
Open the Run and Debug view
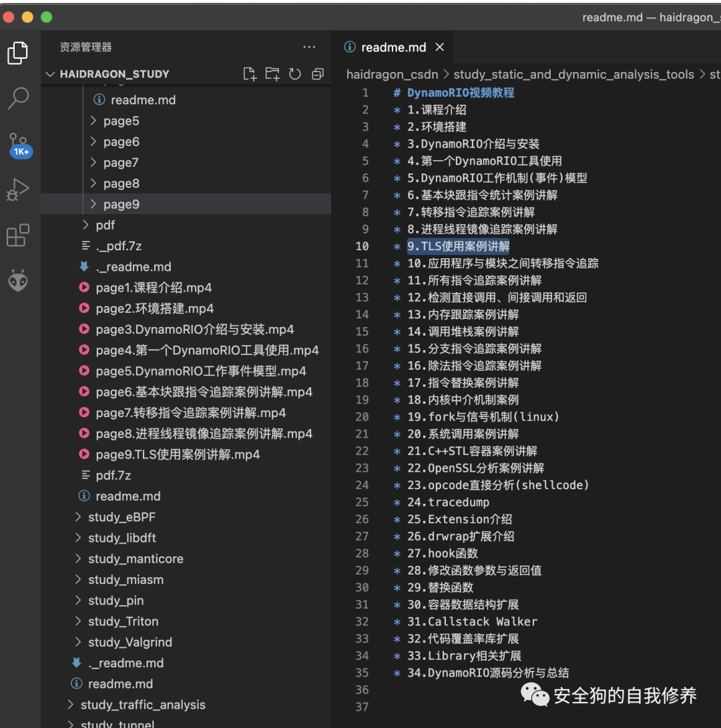point(18,190)
